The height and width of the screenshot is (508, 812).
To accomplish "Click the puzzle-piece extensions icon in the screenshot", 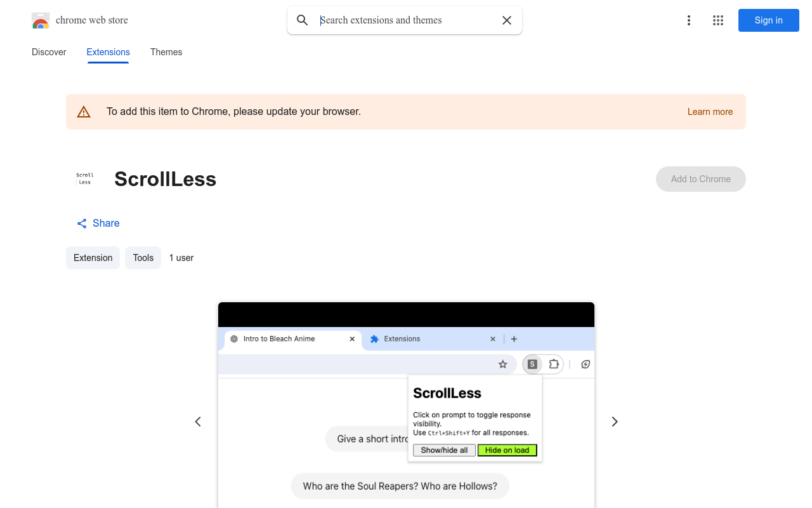I will pos(554,364).
